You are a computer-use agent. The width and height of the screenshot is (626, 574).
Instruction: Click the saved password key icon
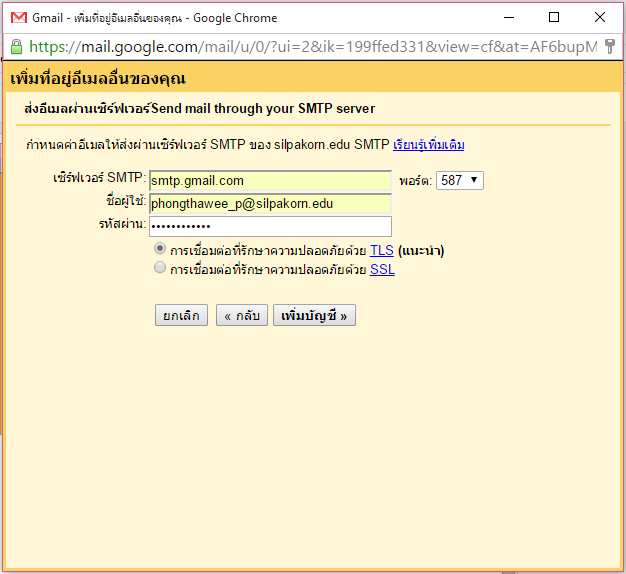[x=610, y=46]
